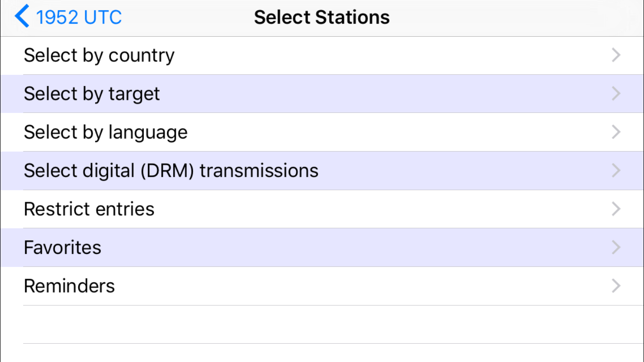
Task: Tap the disclosure chevron on Select by country
Action: coord(616,55)
